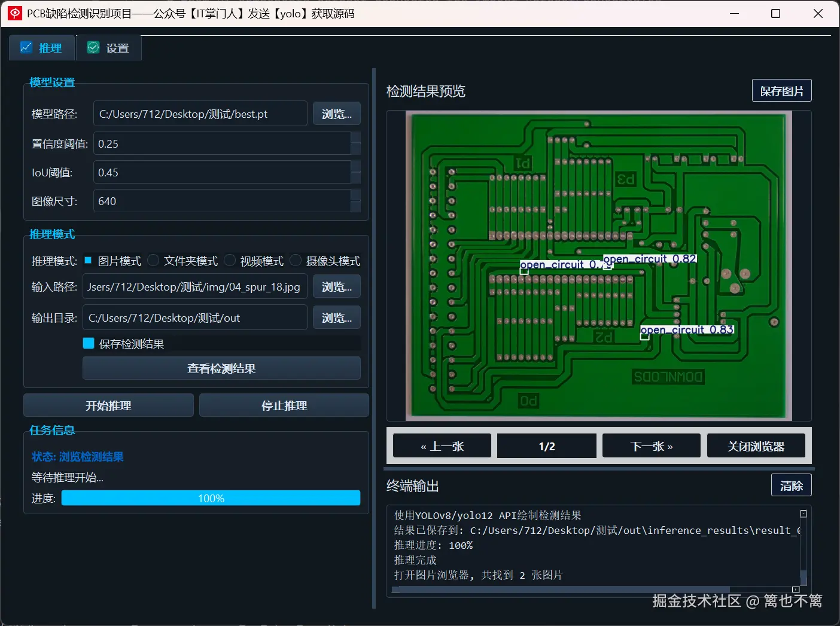Click terminal line 使用YOLOv8/yolo12 API绘制检测结果
Screen dimensions: 840x626
pos(488,515)
